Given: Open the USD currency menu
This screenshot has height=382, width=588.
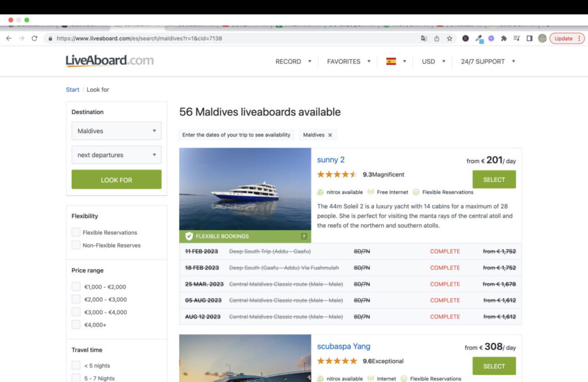Looking at the screenshot, I should (428, 61).
